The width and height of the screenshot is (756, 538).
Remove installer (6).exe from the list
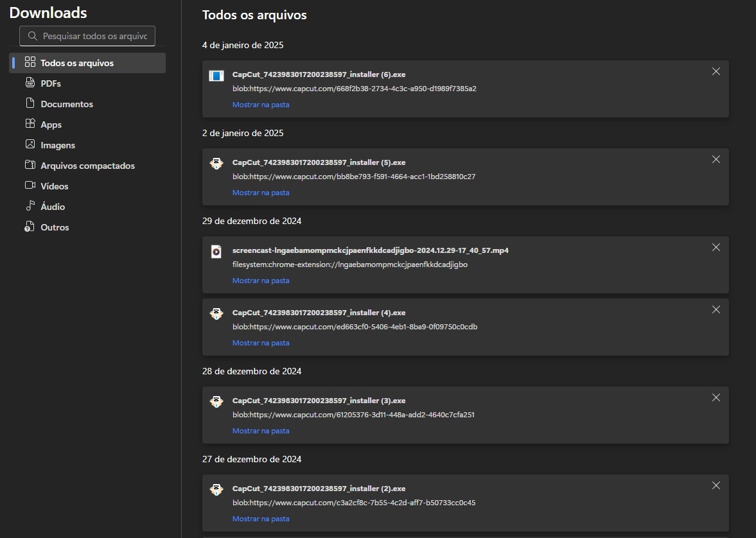[x=716, y=71]
